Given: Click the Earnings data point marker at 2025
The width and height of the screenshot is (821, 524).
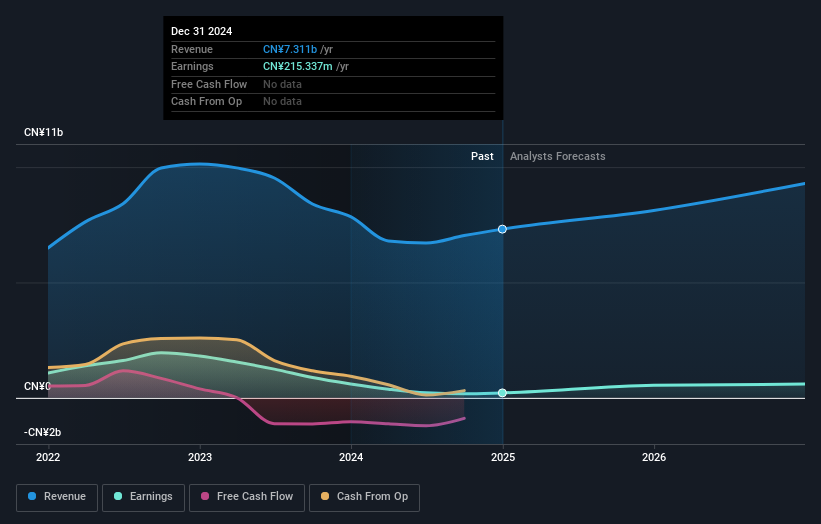Looking at the screenshot, I should pyautogui.click(x=502, y=393).
